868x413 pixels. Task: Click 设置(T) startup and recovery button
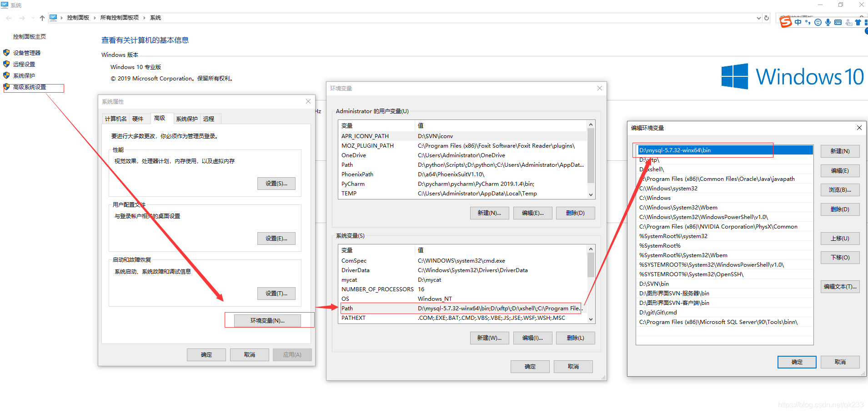[276, 294]
